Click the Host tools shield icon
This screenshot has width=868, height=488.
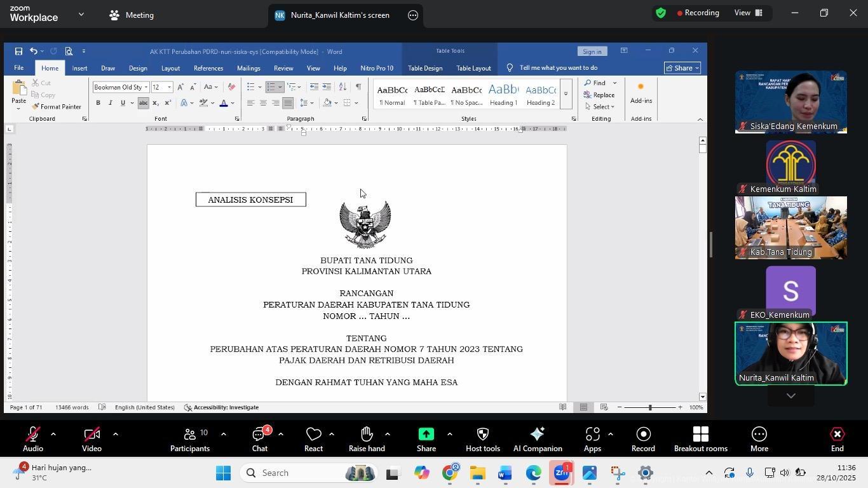tap(483, 439)
